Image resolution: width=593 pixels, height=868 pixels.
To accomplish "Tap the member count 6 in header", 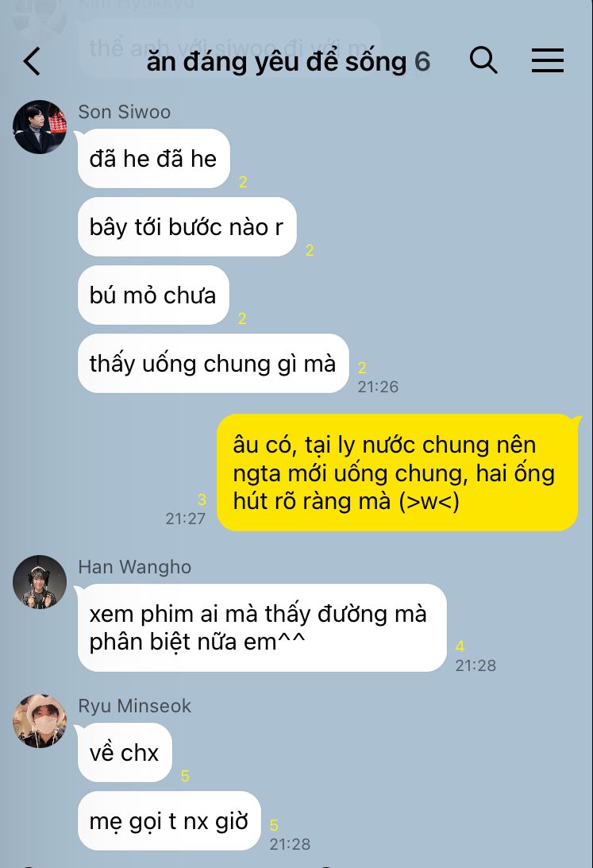I will (x=422, y=61).
